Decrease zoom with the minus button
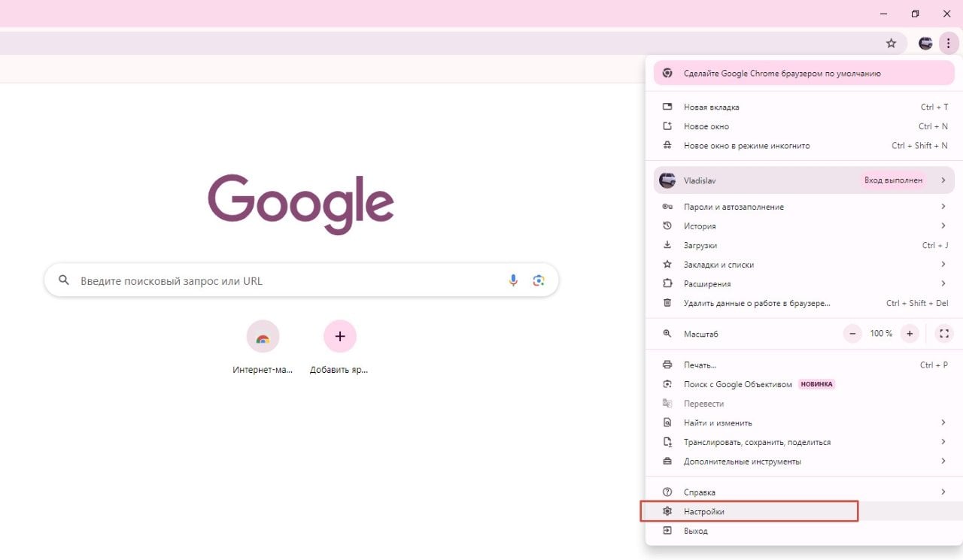 [x=852, y=333]
